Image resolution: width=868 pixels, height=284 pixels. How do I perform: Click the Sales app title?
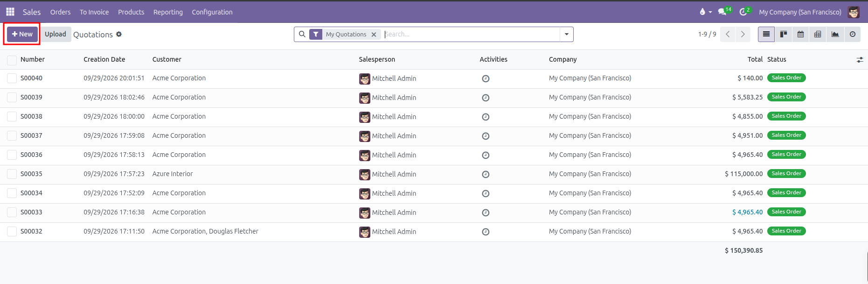pyautogui.click(x=32, y=12)
